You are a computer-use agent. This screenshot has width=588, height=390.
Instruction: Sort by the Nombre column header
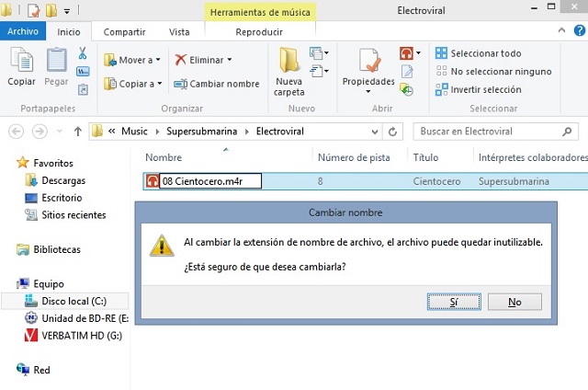point(164,157)
